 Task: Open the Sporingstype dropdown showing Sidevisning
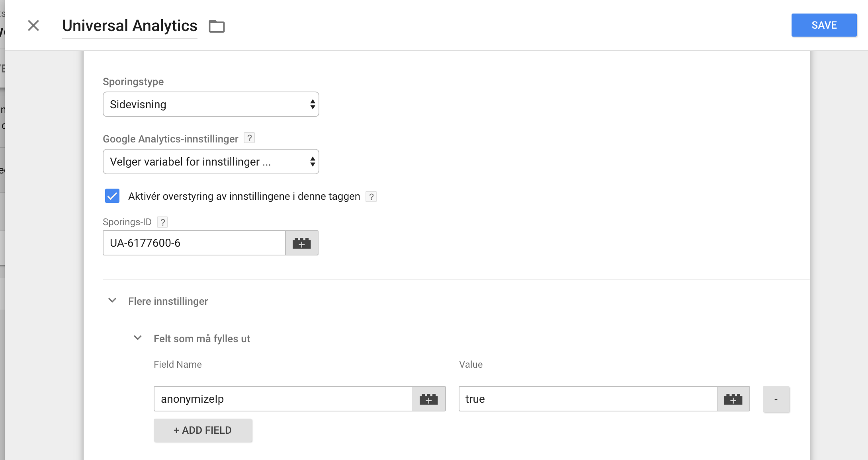(x=211, y=104)
